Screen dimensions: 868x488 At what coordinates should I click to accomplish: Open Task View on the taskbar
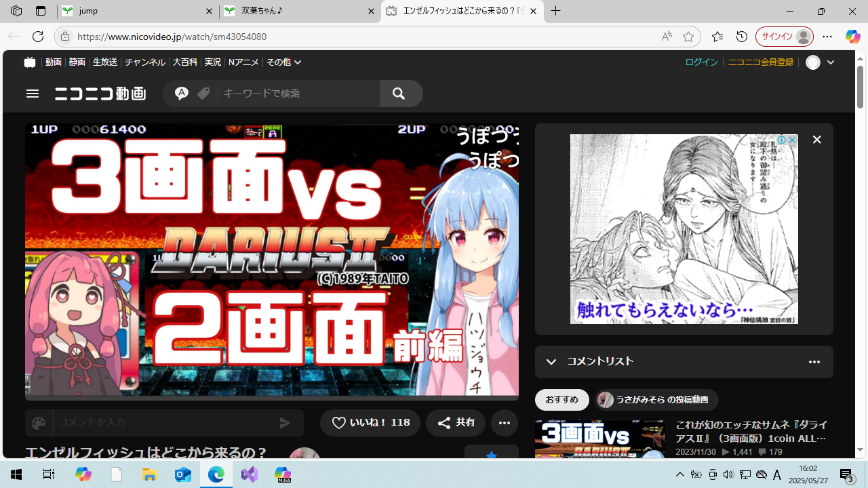(49, 474)
